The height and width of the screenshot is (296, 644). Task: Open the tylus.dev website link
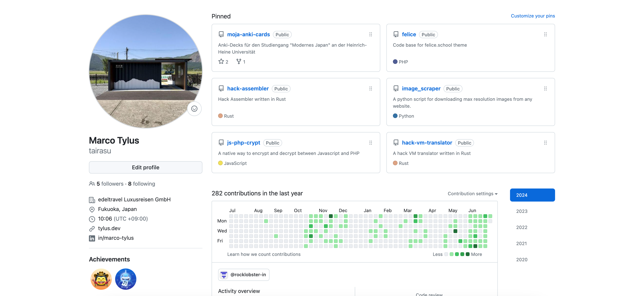tap(109, 228)
